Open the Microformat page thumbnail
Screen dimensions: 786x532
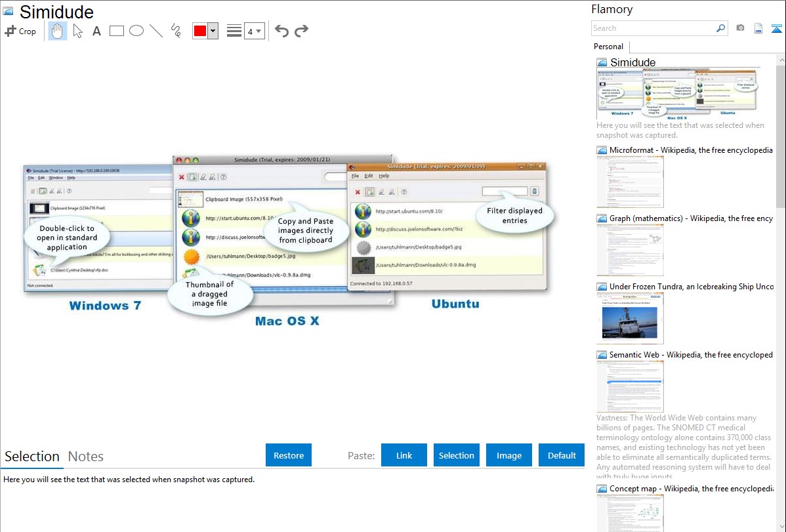pyautogui.click(x=630, y=182)
